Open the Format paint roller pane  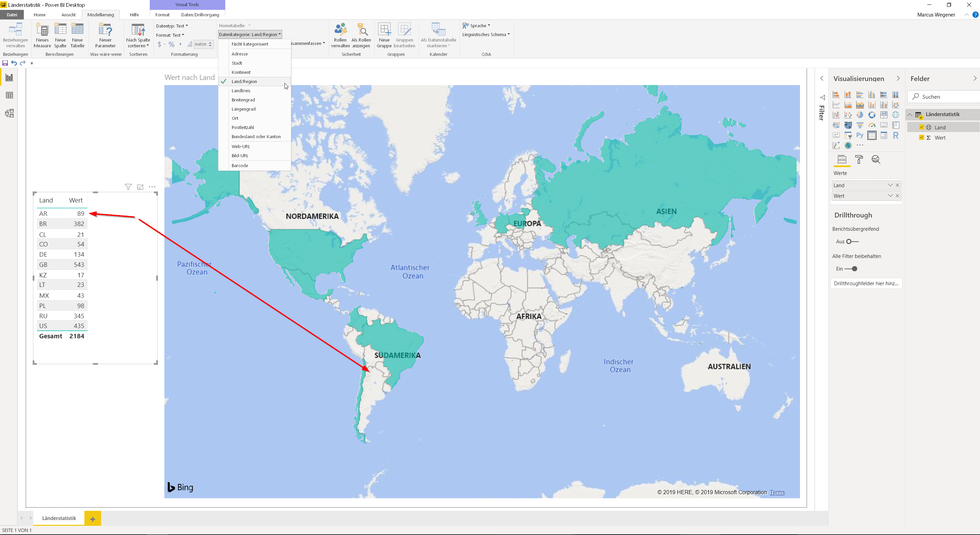(x=859, y=159)
